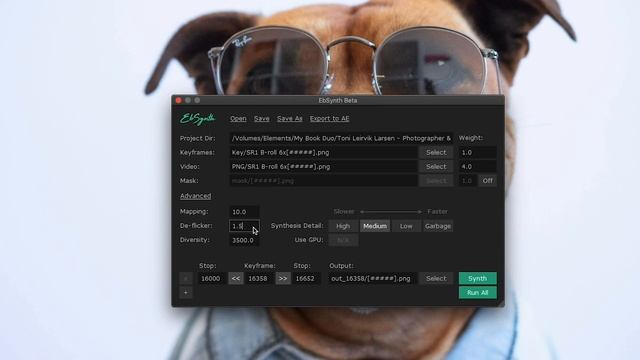Click the De-flicker value field
Viewport: 640px width, 360px height.
click(x=244, y=226)
